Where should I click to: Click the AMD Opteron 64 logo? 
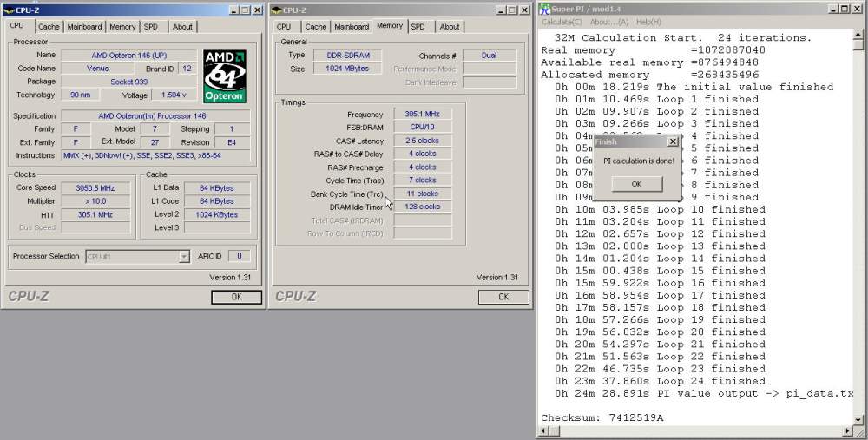coord(224,76)
